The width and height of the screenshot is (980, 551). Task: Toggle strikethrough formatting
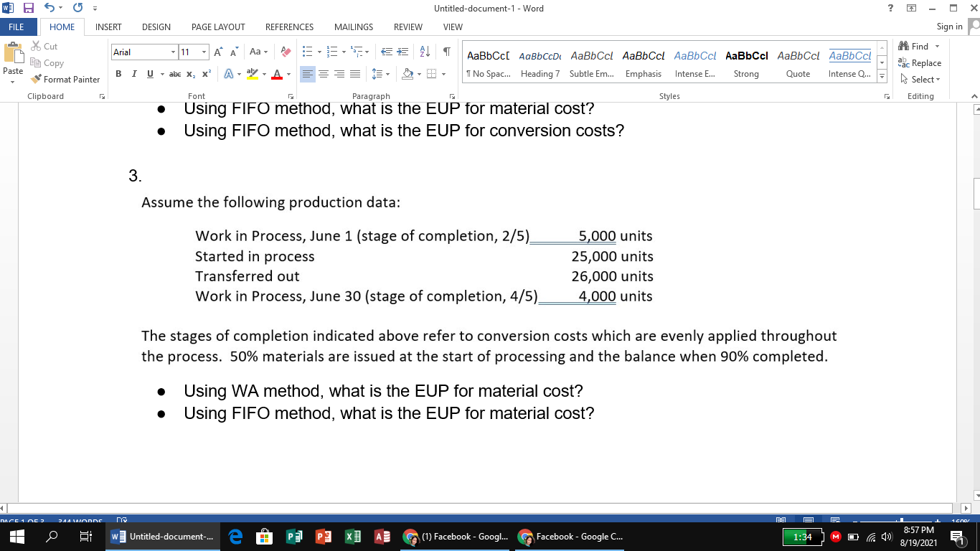[174, 74]
